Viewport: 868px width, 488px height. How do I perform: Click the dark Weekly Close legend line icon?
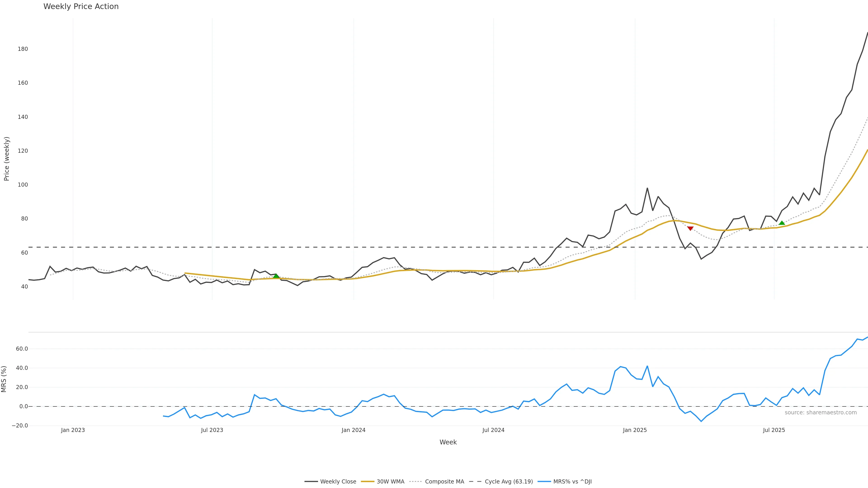coord(311,482)
